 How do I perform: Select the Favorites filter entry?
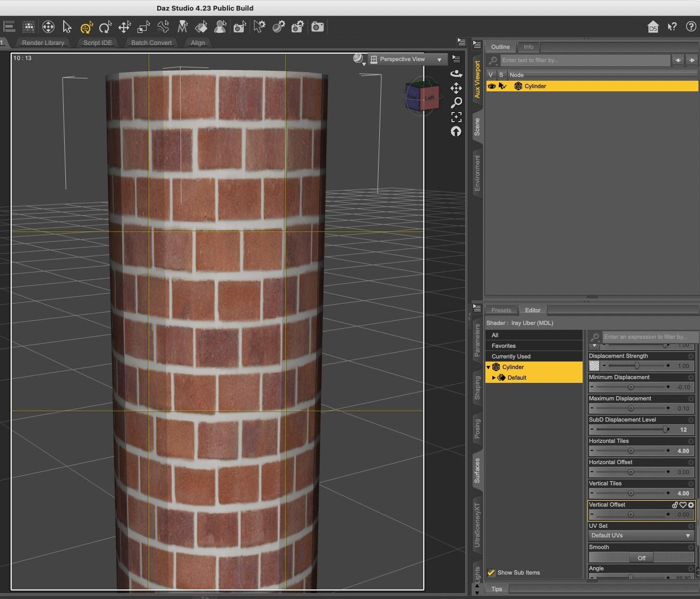click(503, 346)
